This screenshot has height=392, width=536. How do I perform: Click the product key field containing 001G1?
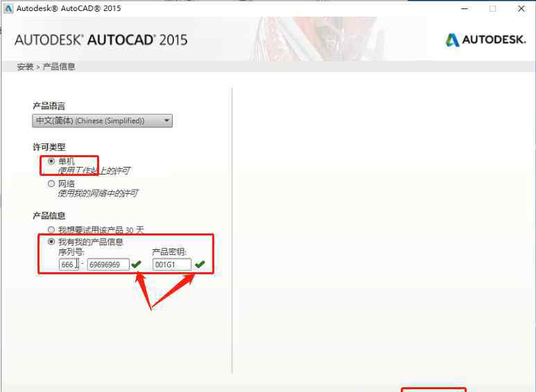[171, 265]
